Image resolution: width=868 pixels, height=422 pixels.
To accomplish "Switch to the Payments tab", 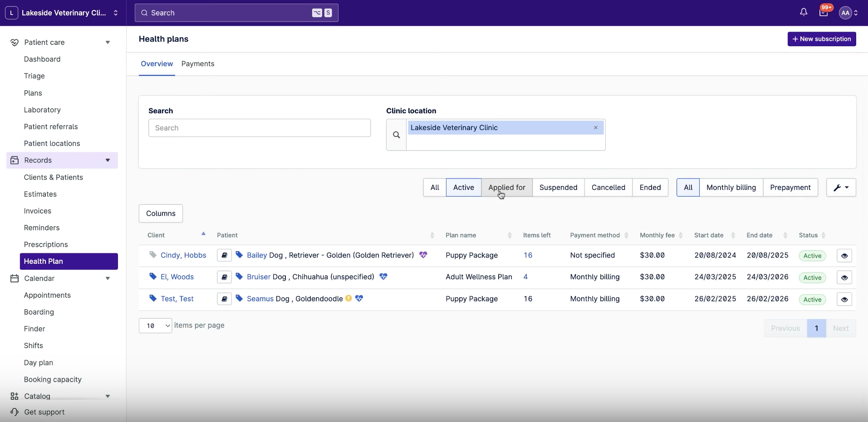I will pos(198,64).
